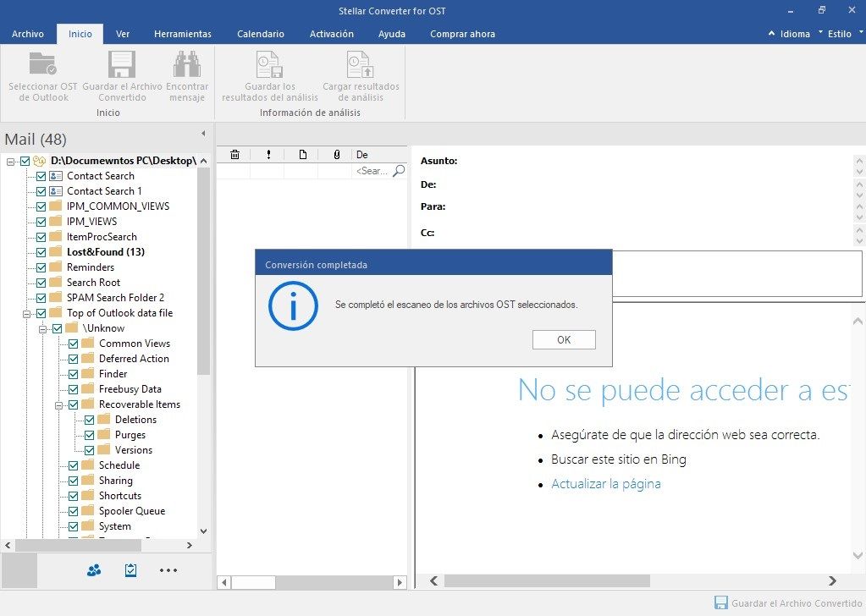
Task: Click the Seleccionar OST de Outlook icon
Action: (42, 64)
